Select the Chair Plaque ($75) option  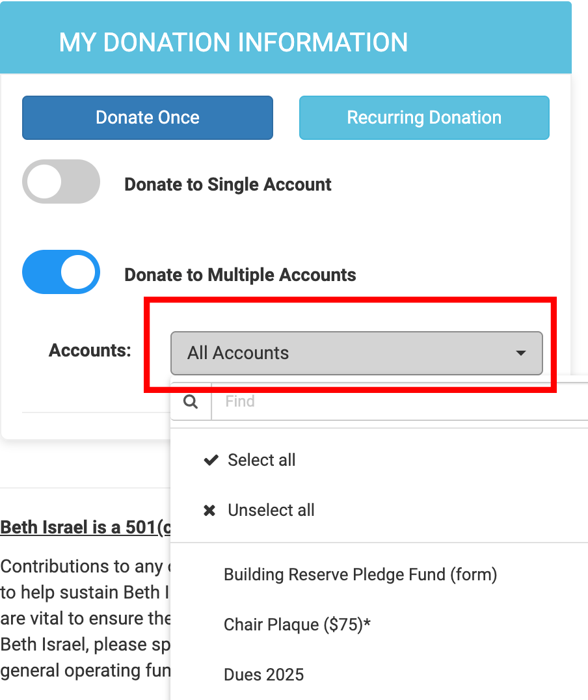297,625
